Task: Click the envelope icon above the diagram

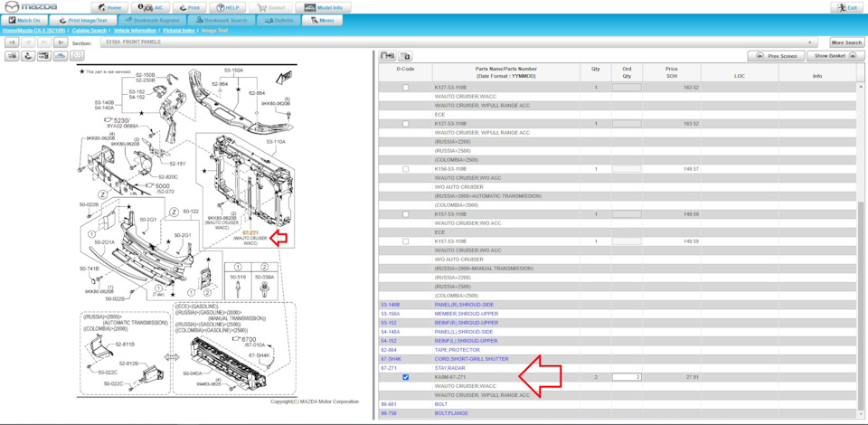Action: point(78,56)
